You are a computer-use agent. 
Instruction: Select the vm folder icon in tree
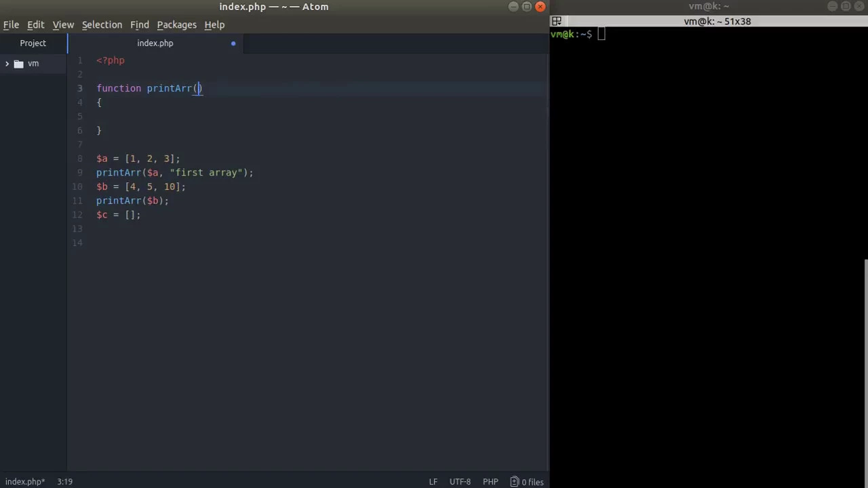coord(19,64)
